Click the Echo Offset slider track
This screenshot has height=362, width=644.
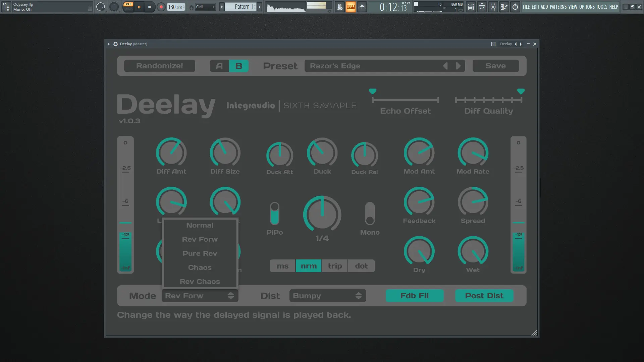(405, 100)
